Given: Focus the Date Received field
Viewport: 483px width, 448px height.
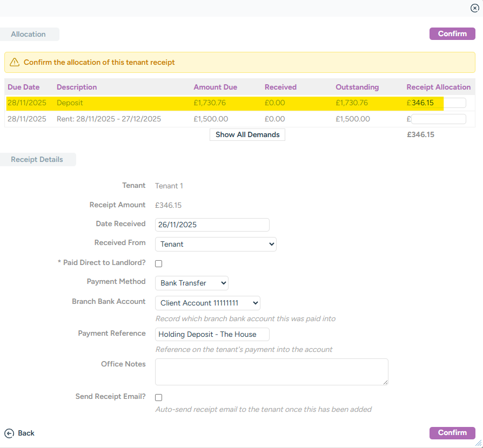Looking at the screenshot, I should [x=212, y=225].
